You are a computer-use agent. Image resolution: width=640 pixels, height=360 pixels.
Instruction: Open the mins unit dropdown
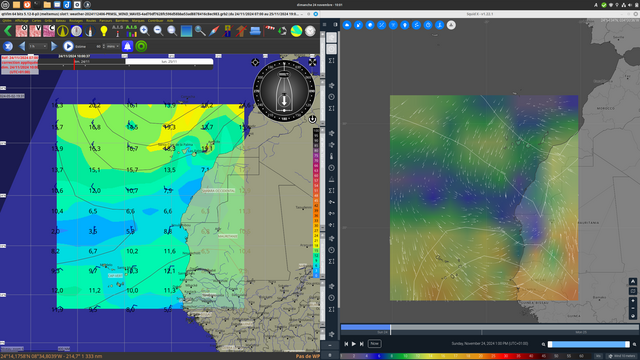coord(113,46)
